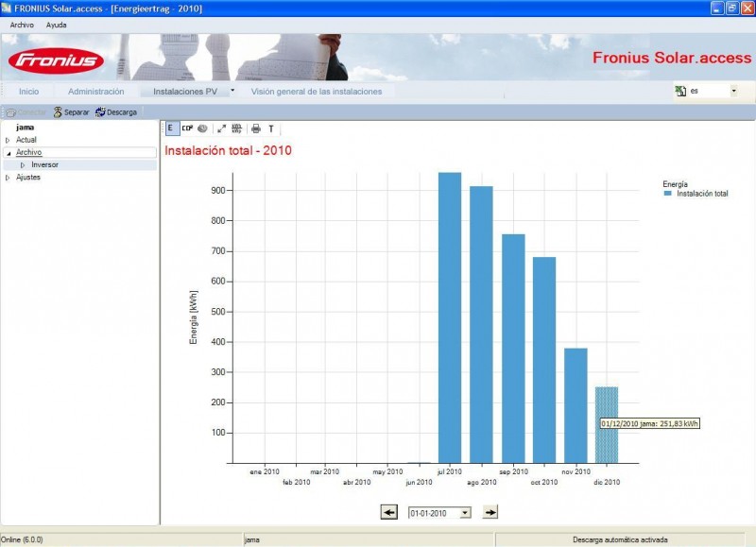Toggle the kWh/kWp normalization icon
The image size is (756, 547).
pyautogui.click(x=237, y=128)
